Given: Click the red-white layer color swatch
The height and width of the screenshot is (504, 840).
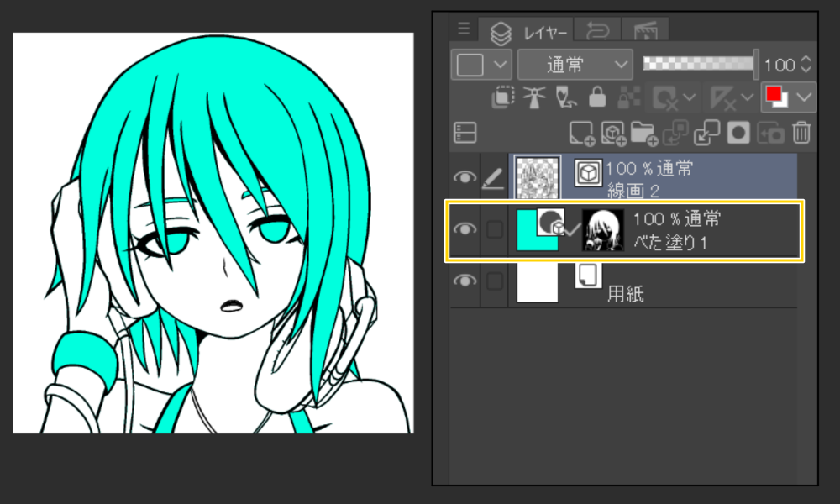Looking at the screenshot, I should point(776,97).
